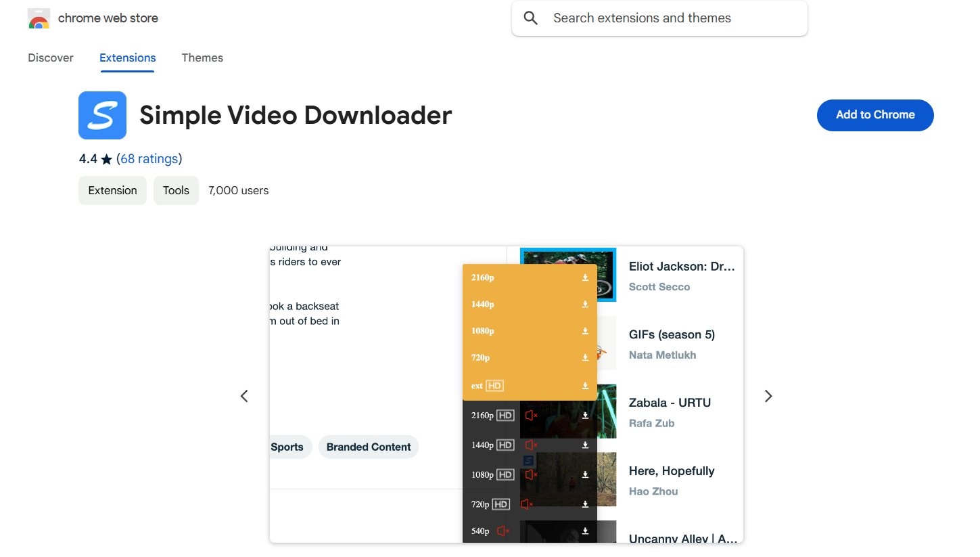Click download icon for ext HD row
This screenshot has height=557, width=980.
pyautogui.click(x=585, y=386)
